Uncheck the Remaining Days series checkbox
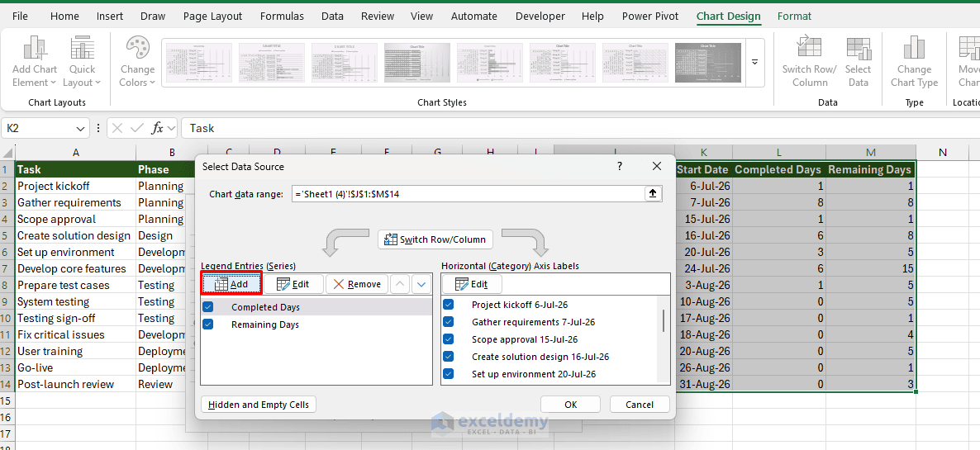The width and height of the screenshot is (980, 450). [208, 324]
